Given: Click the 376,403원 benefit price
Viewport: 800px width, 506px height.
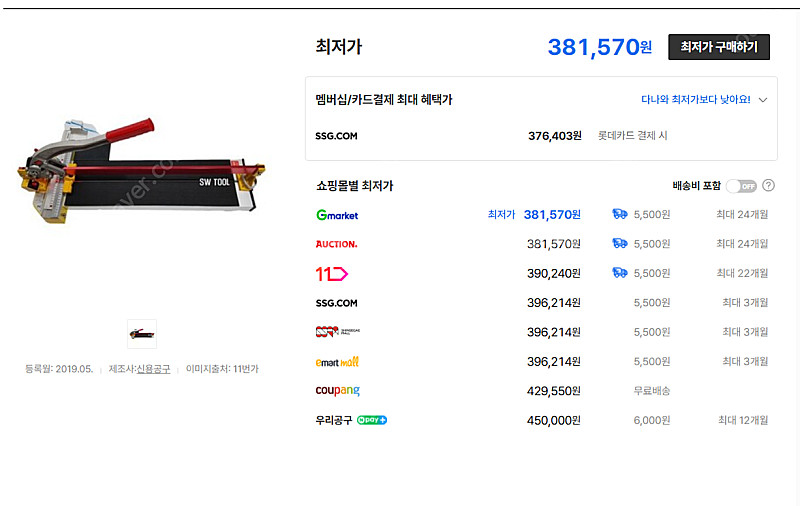Looking at the screenshot, I should tap(555, 136).
